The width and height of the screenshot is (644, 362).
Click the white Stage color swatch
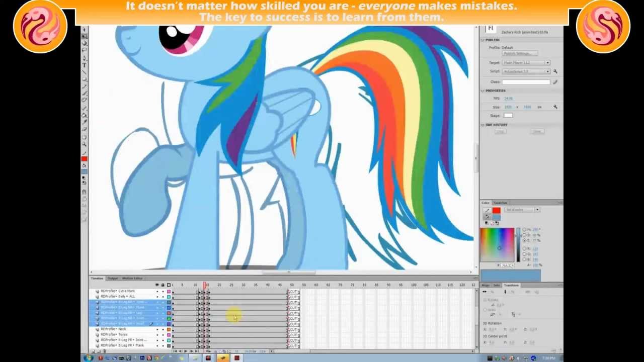[508, 116]
